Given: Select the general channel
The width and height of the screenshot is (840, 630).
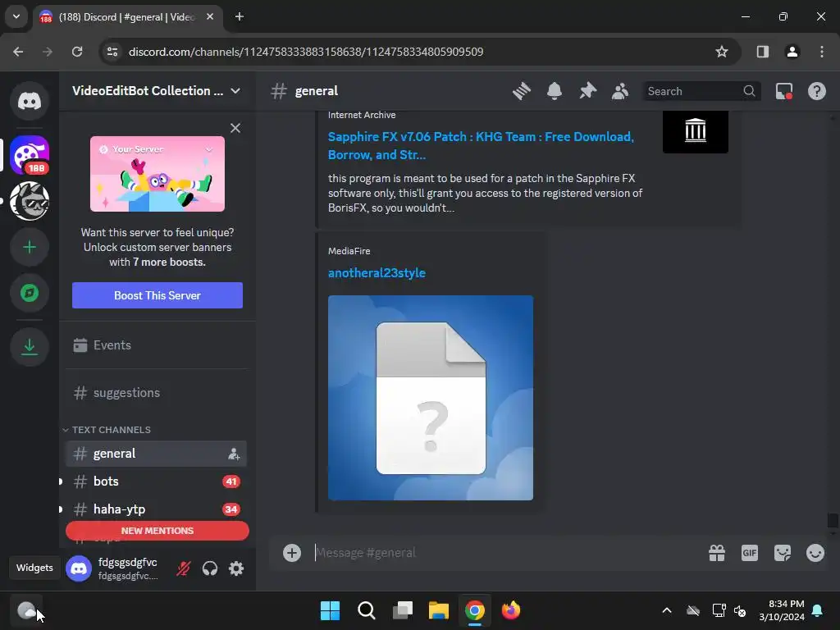Looking at the screenshot, I should 156,454.
